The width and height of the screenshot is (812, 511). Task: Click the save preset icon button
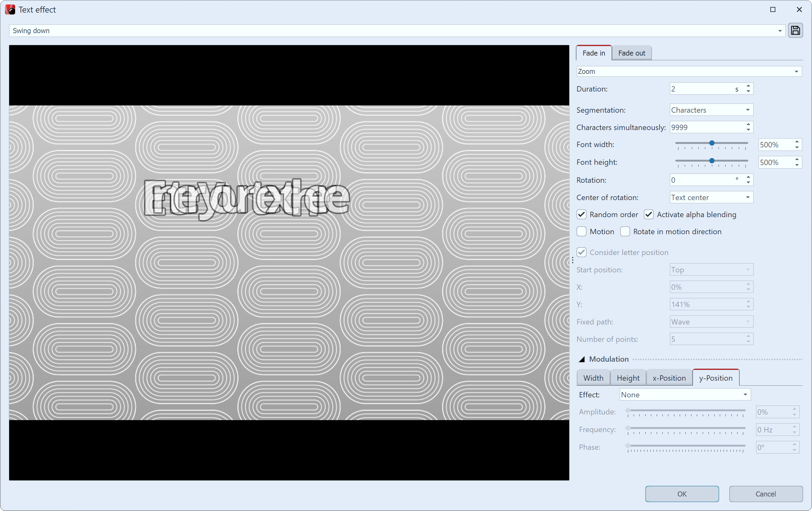(x=796, y=31)
